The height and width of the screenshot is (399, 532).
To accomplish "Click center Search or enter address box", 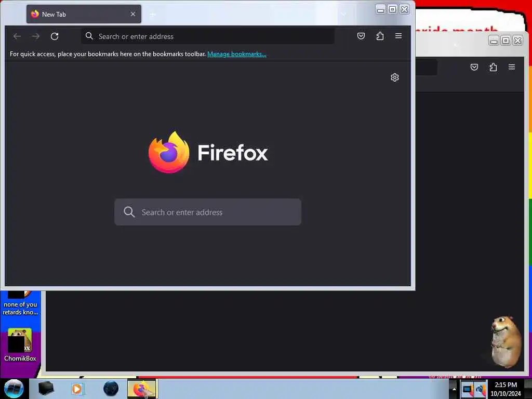I will coord(208,212).
